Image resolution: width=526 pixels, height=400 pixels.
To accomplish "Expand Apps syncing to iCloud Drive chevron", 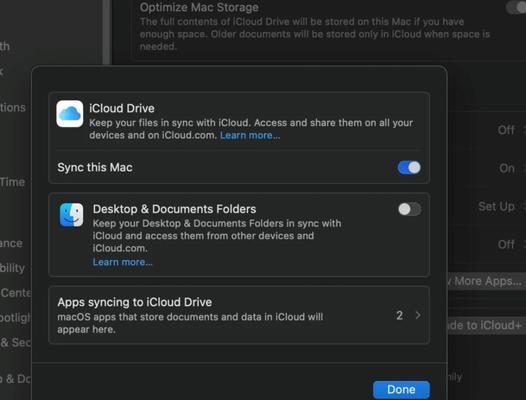I will (418, 315).
